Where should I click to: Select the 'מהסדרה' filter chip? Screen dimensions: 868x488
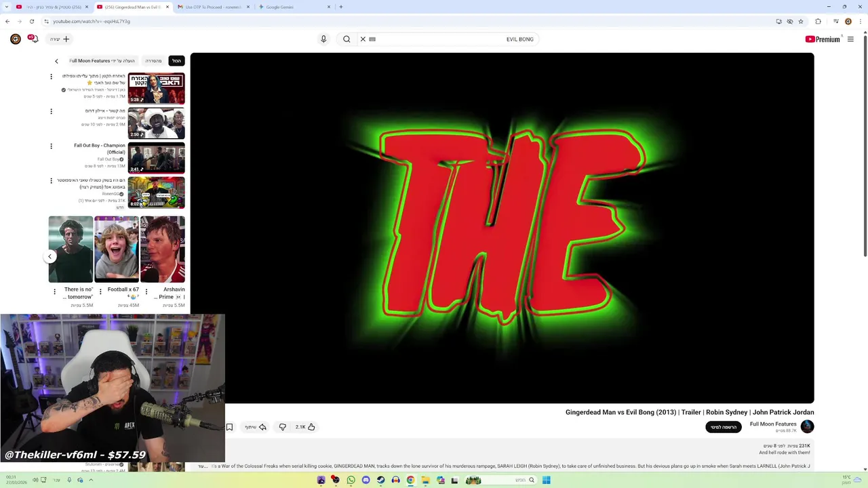(x=154, y=61)
